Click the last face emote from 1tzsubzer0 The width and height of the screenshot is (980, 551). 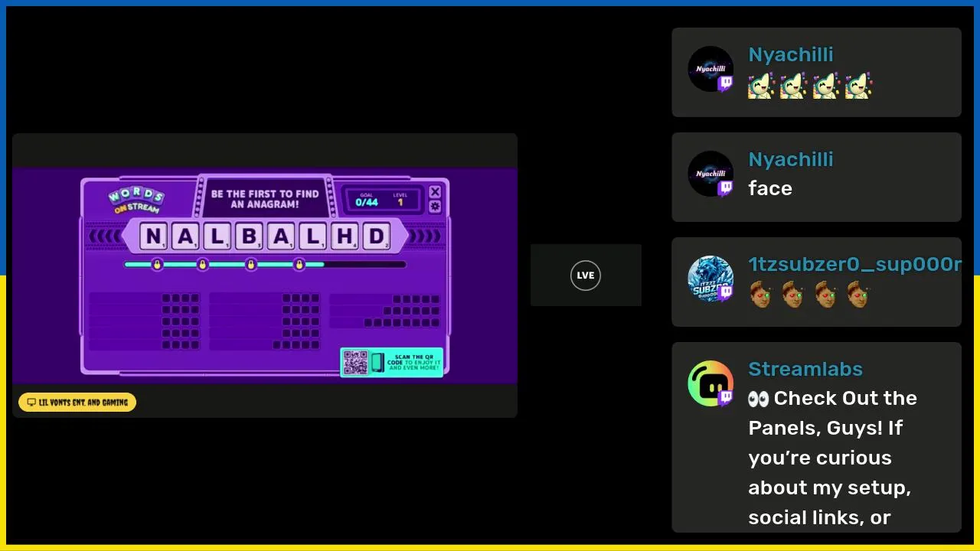click(x=858, y=295)
